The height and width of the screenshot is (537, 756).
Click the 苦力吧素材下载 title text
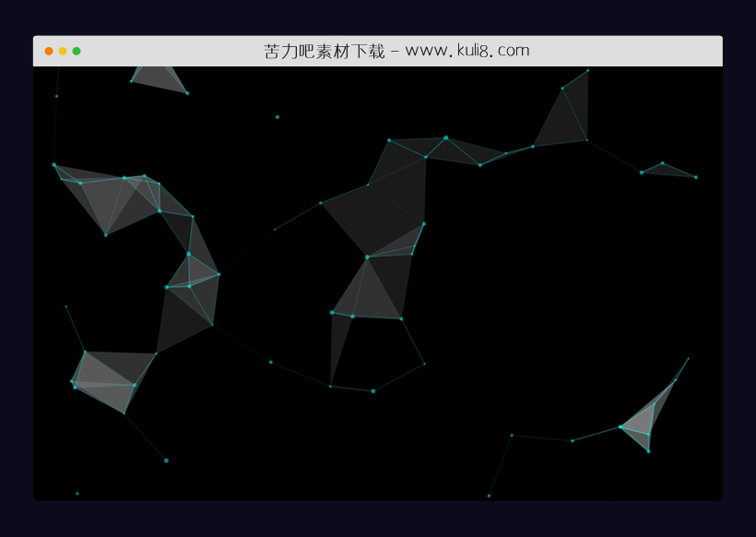(x=318, y=50)
